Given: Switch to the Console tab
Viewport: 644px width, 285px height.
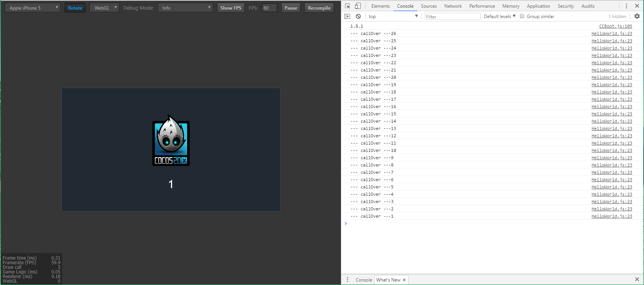Looking at the screenshot, I should pyautogui.click(x=405, y=6).
